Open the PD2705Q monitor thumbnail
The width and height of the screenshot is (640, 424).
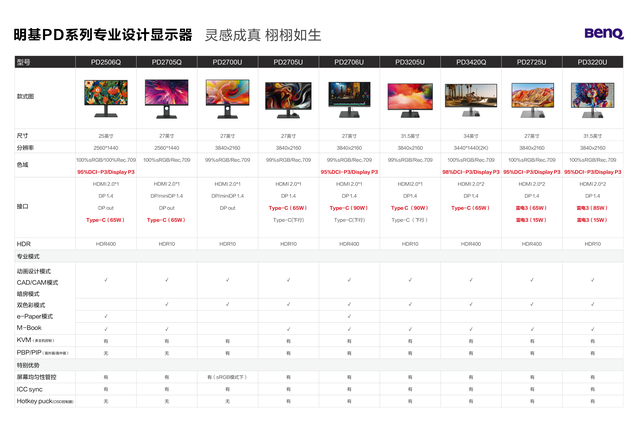click(x=167, y=99)
